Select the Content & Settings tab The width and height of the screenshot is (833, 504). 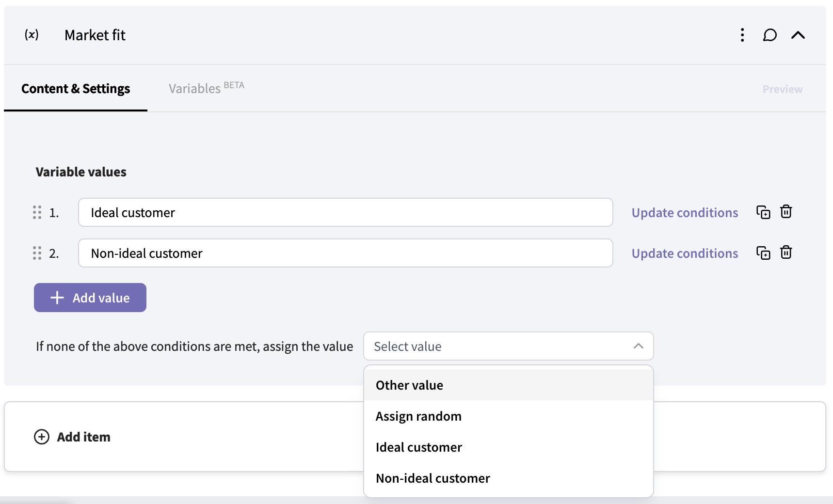76,89
